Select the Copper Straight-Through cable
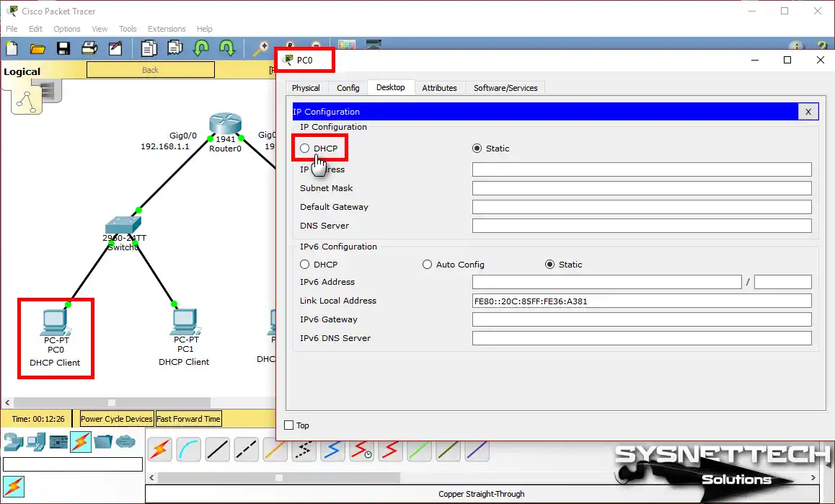 click(217, 448)
